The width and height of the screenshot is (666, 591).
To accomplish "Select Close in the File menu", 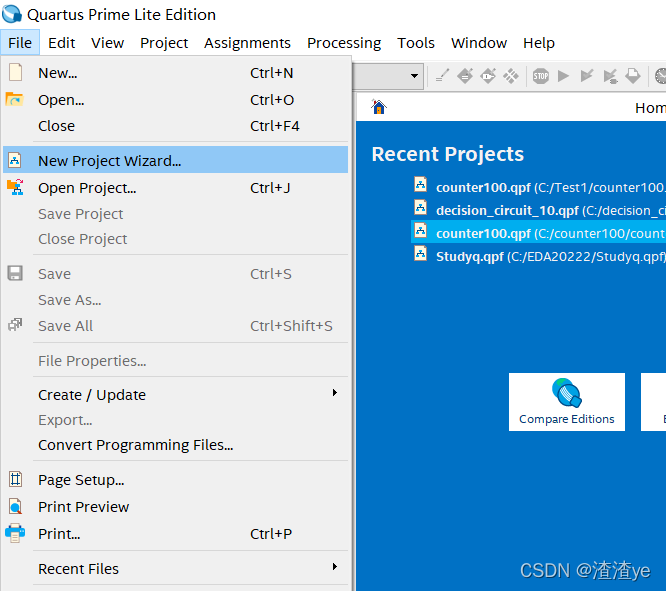I will (175, 126).
